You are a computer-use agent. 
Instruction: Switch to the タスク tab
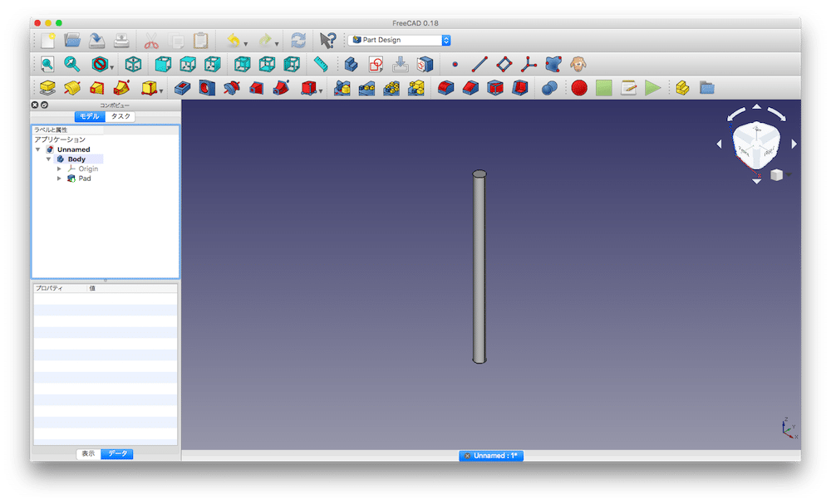click(120, 117)
